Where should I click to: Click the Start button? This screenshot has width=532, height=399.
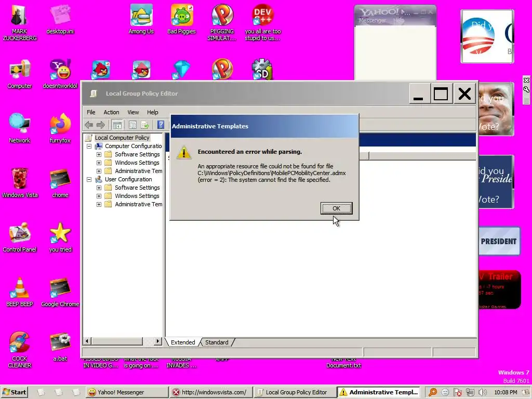tap(14, 392)
